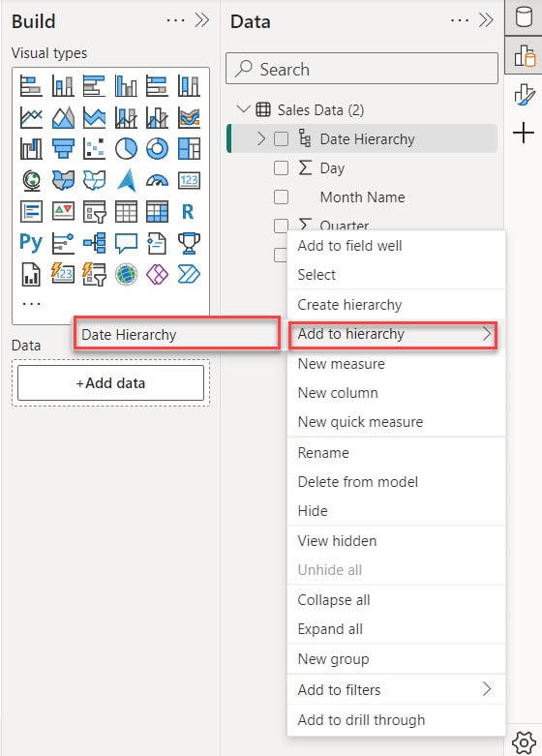Select the Azure map arrow visual

(126, 180)
